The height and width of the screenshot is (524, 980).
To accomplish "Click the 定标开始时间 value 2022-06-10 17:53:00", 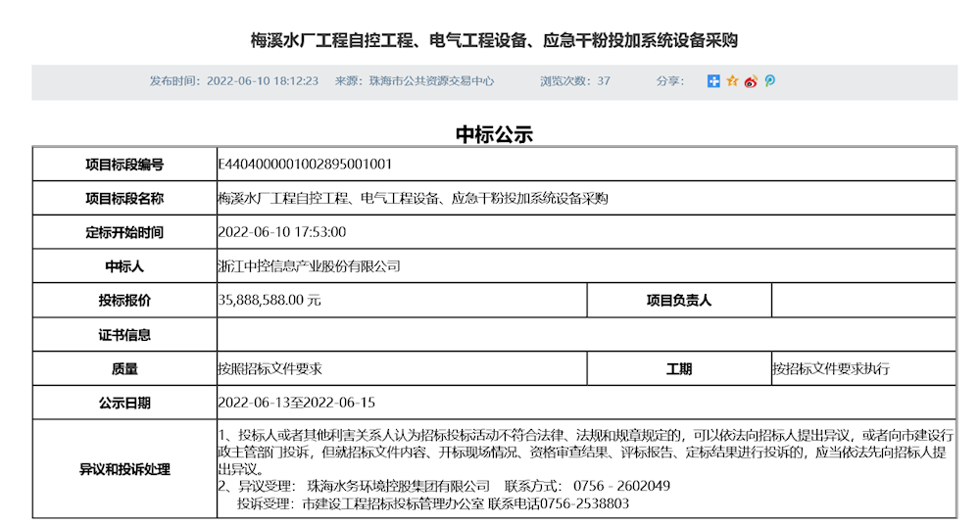I will [282, 232].
